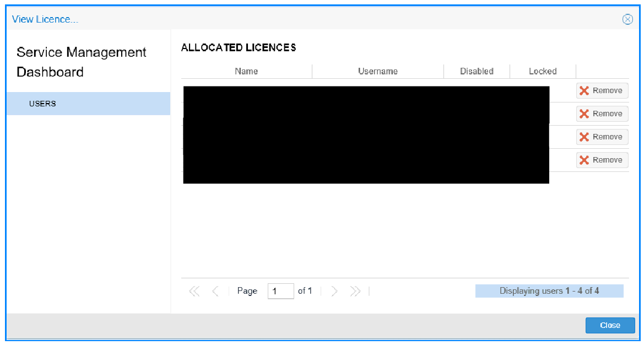
Task: Advance to the next page arrow
Action: (334, 292)
